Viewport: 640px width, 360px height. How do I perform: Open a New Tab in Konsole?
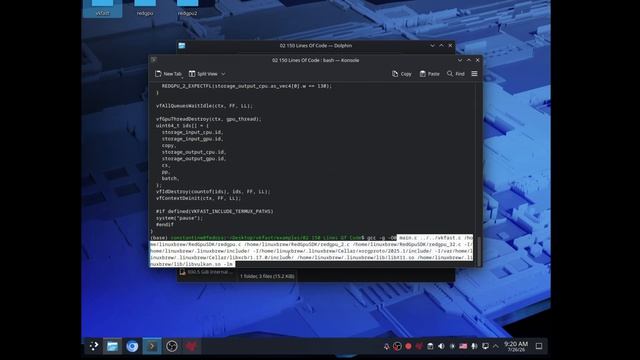168,74
